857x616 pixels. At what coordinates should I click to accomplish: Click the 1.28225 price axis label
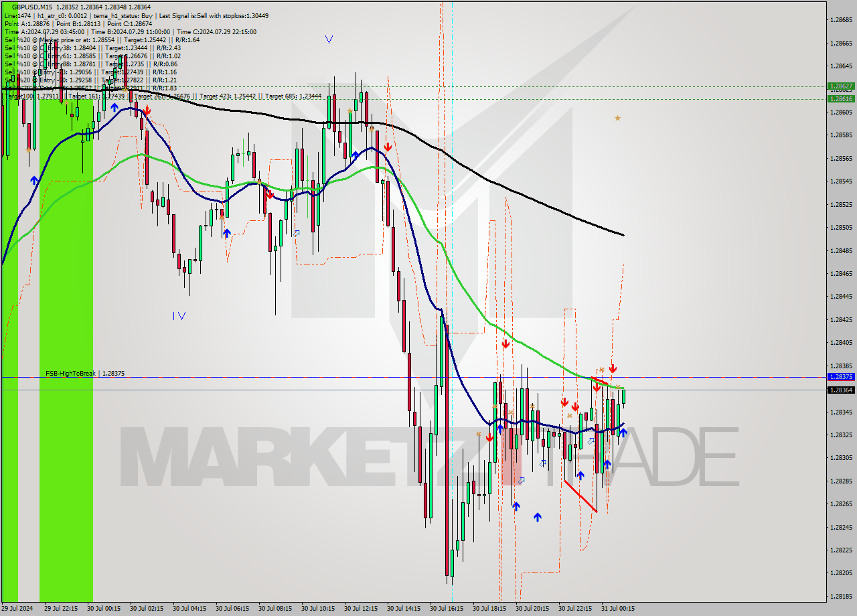tap(841, 550)
